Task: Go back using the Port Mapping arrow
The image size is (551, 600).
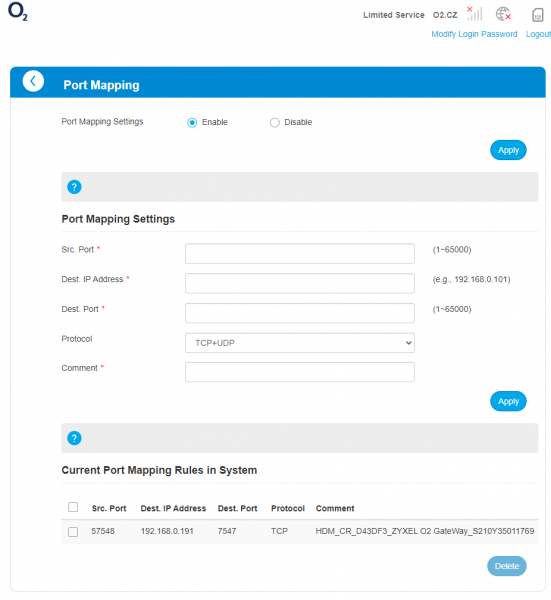Action: point(33,81)
